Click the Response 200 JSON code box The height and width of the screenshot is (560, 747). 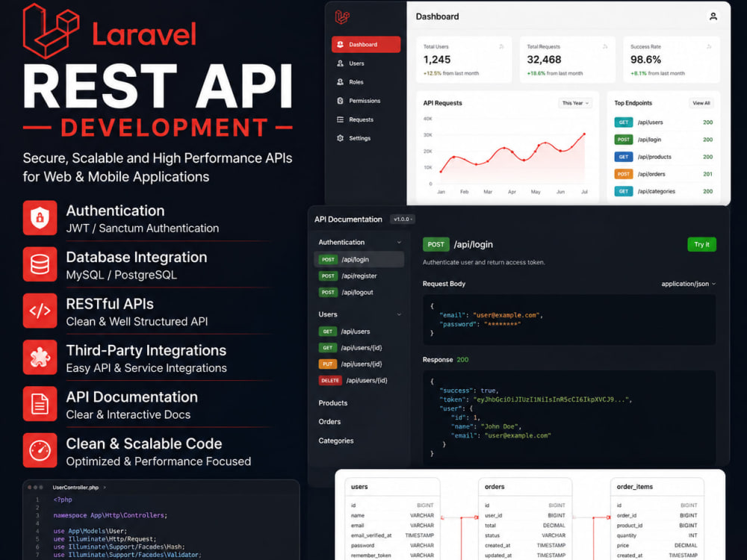pos(569,417)
